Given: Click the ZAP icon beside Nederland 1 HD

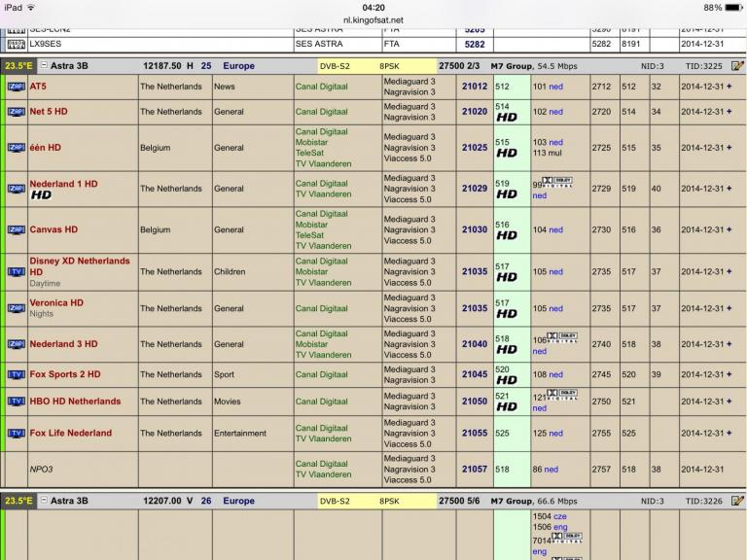Looking at the screenshot, I should pyautogui.click(x=17, y=189).
